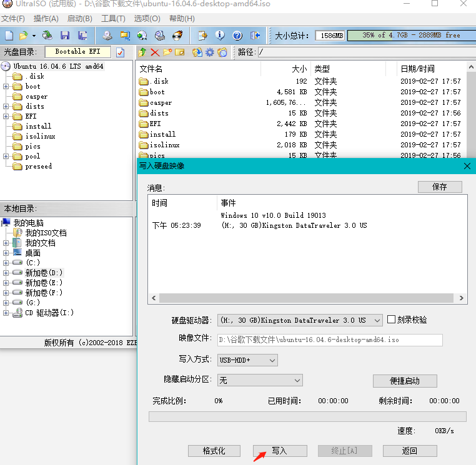Click the 路径 path field

367,52
